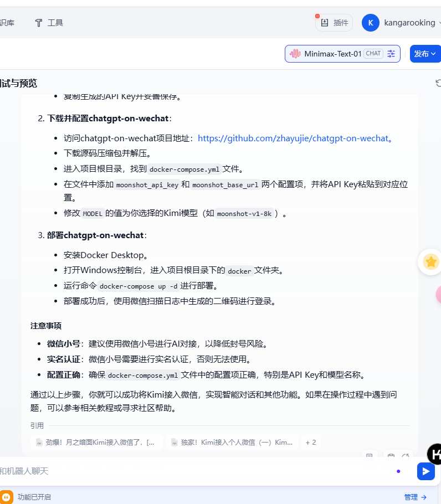Viewport: 441px width, 504px height.
Task: Send message with blue arrow button
Action: point(426,471)
